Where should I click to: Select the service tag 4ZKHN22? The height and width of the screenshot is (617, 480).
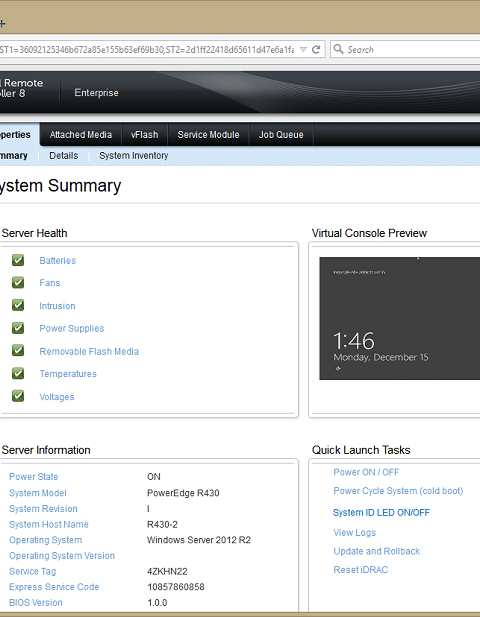(167, 571)
